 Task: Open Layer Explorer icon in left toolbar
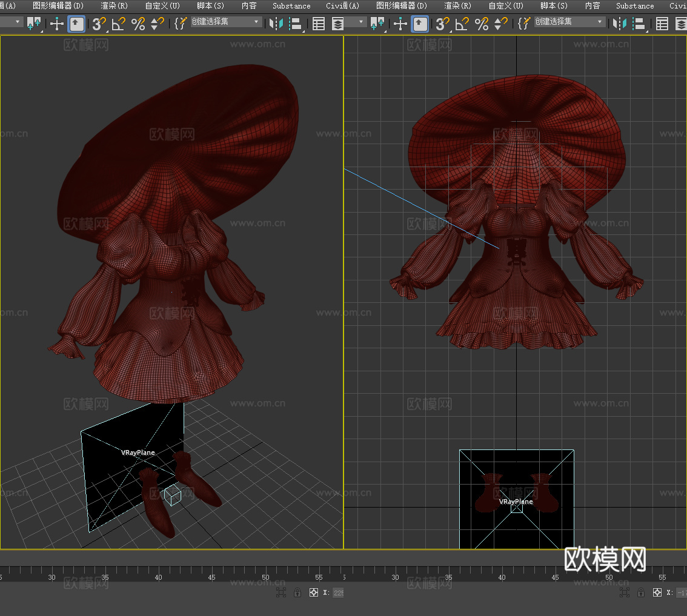pyautogui.click(x=337, y=24)
